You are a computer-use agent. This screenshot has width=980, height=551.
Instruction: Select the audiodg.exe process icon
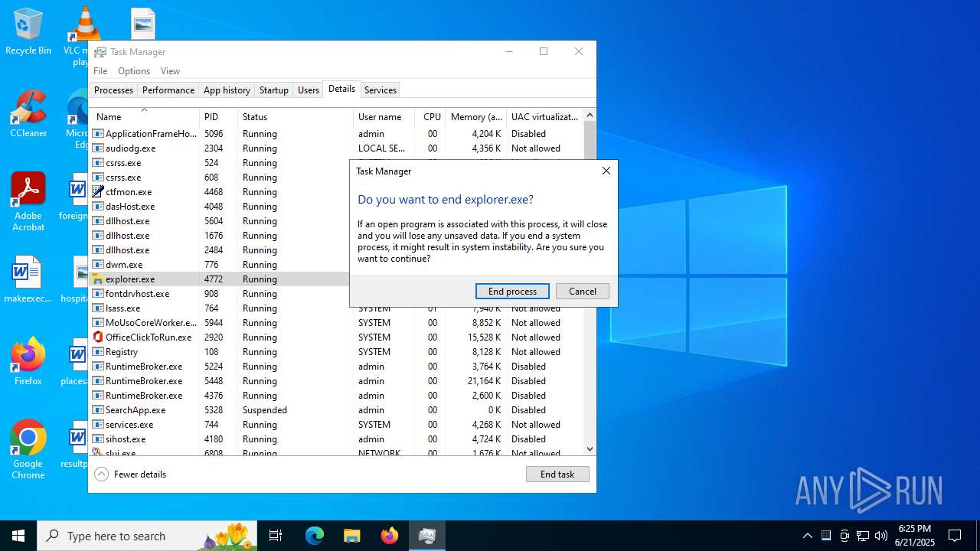[x=98, y=148]
